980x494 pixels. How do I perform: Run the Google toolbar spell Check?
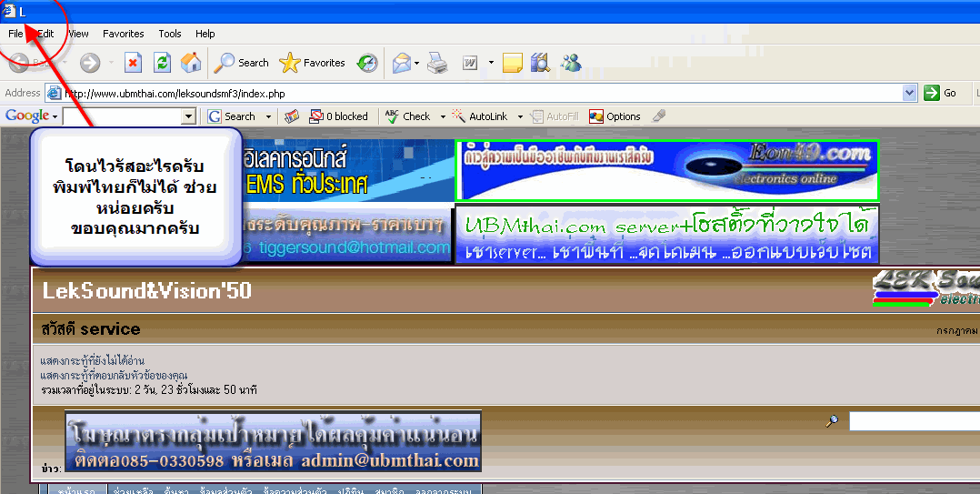coord(407,116)
